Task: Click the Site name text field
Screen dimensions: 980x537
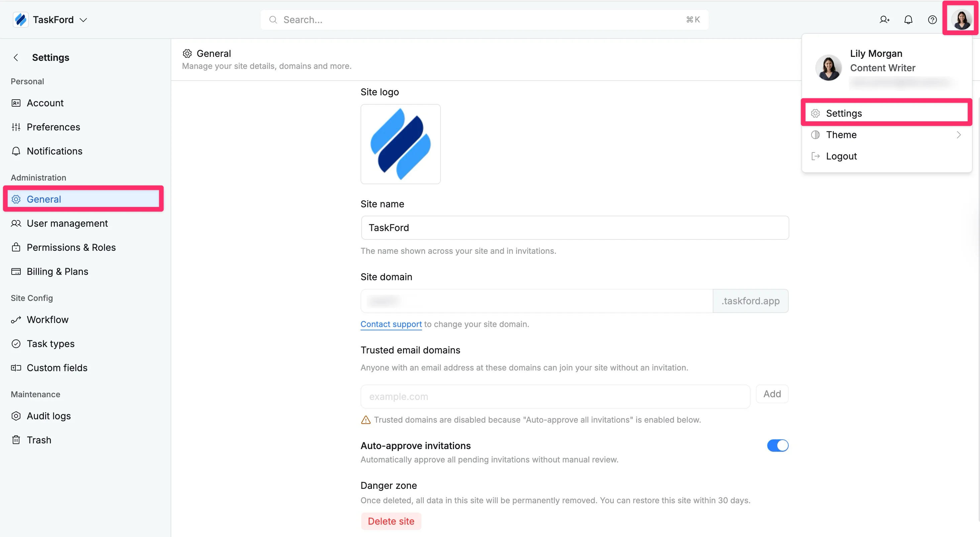Action: [575, 227]
